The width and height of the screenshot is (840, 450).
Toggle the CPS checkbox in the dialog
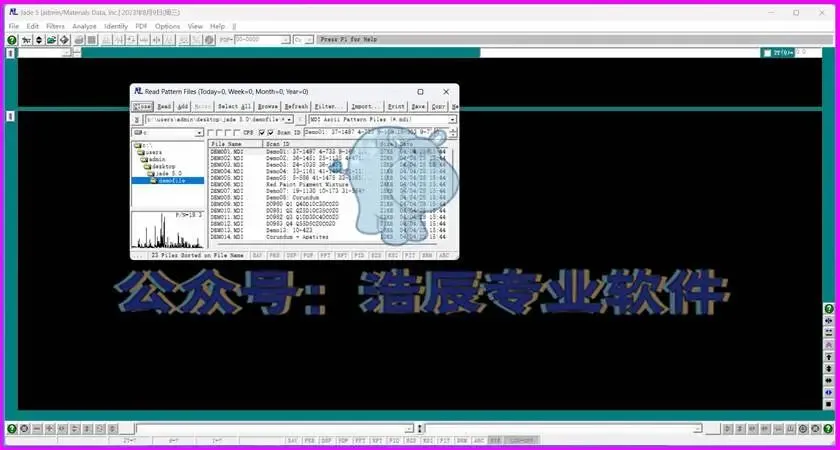237,132
